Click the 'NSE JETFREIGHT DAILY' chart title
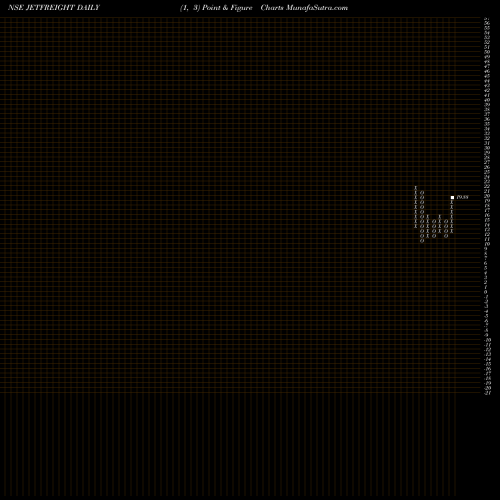This screenshot has height=500, width=500. coord(54,8)
